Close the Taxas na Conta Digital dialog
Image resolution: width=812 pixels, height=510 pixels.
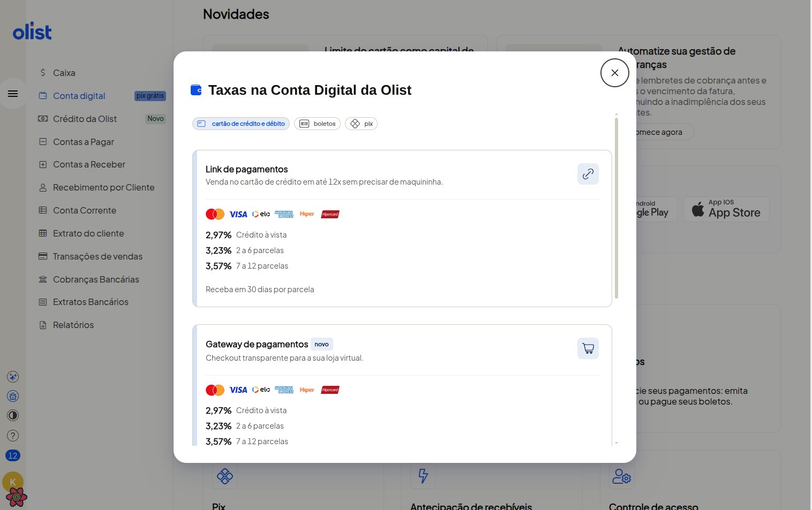tap(614, 73)
